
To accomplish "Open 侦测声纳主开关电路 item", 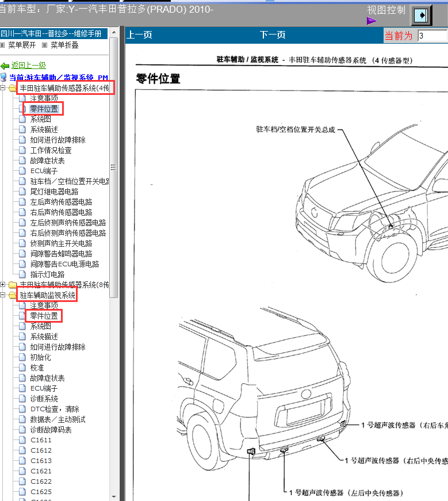I will pos(61,243).
